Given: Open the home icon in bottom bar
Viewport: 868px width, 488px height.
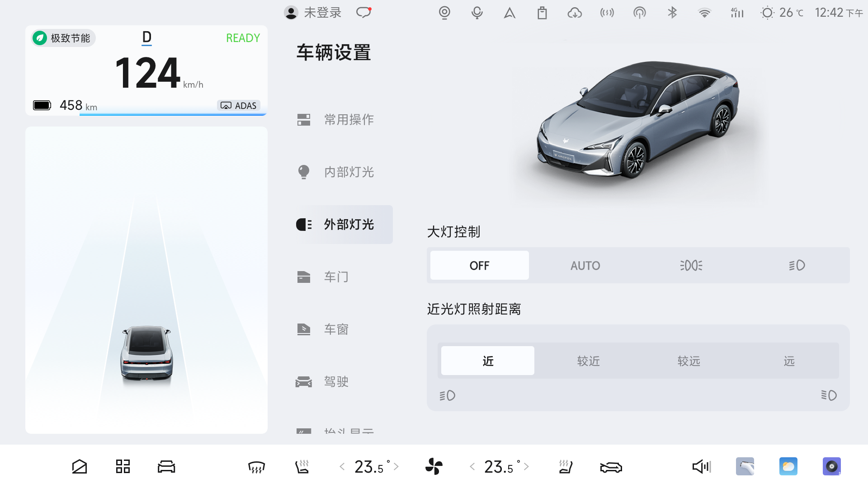Looking at the screenshot, I should (x=80, y=466).
